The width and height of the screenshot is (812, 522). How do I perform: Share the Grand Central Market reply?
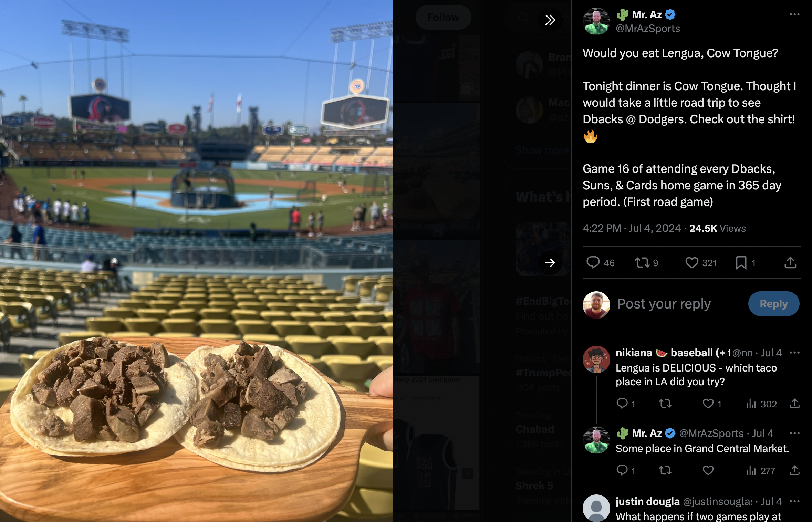tap(794, 470)
